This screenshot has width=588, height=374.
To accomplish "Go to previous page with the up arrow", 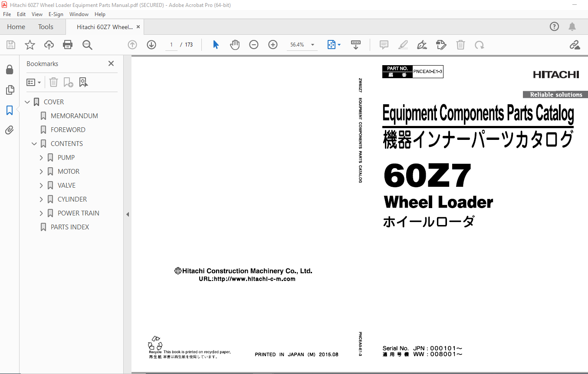I will click(x=132, y=45).
